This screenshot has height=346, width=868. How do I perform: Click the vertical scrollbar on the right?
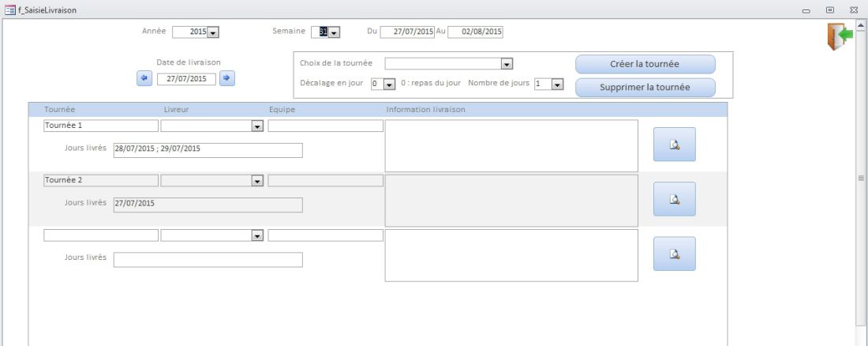tap(861, 179)
